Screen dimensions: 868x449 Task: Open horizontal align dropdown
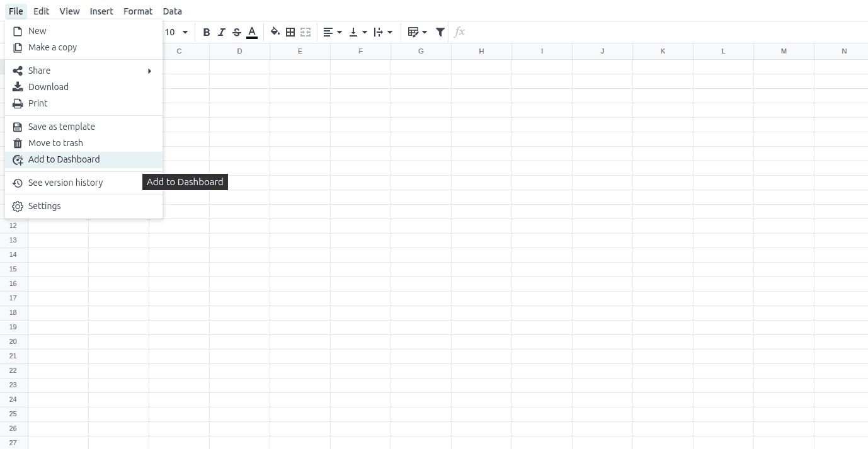[332, 32]
